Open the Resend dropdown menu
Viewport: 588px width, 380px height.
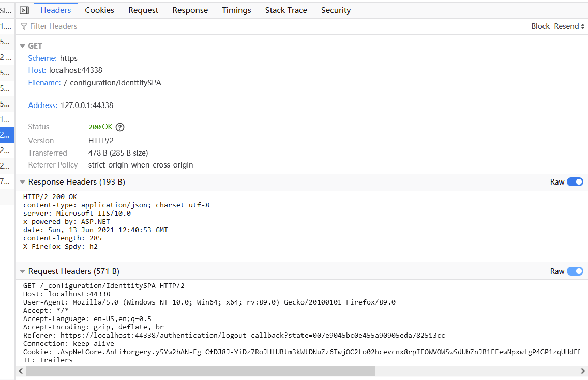click(x=569, y=26)
